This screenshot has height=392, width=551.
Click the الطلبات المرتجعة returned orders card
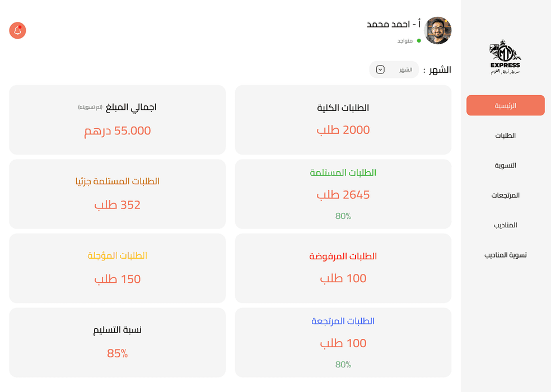coord(343,342)
